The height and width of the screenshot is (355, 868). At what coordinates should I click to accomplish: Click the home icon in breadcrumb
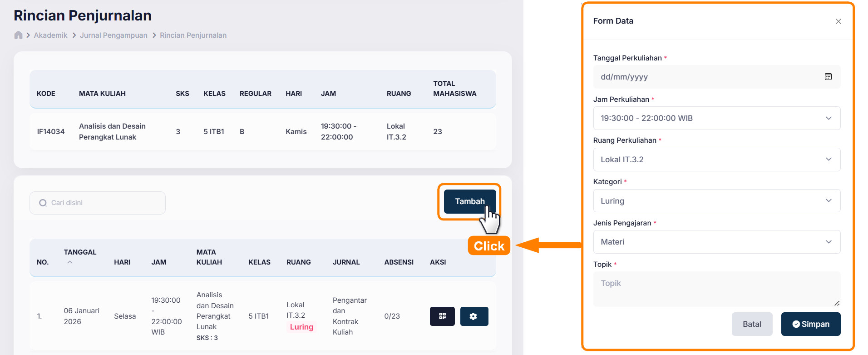[18, 35]
